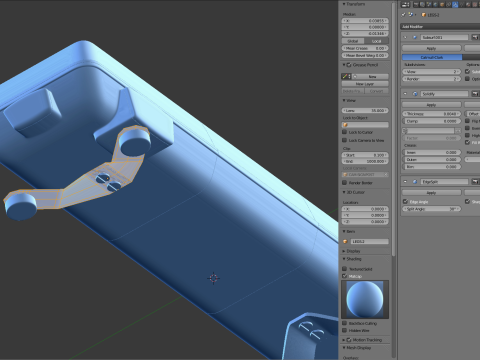The width and height of the screenshot is (480, 360).
Task: Enable Lock Camera to View checkbox
Action: pyautogui.click(x=345, y=140)
